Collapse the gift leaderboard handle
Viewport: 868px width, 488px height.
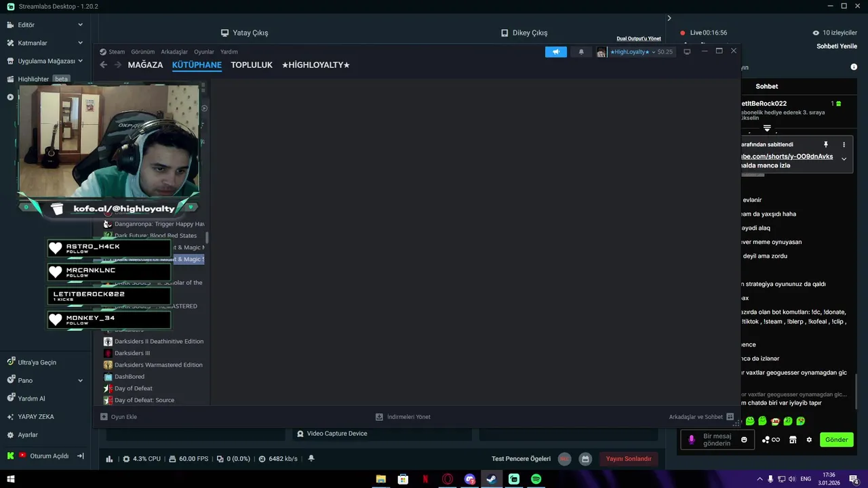coord(767,128)
